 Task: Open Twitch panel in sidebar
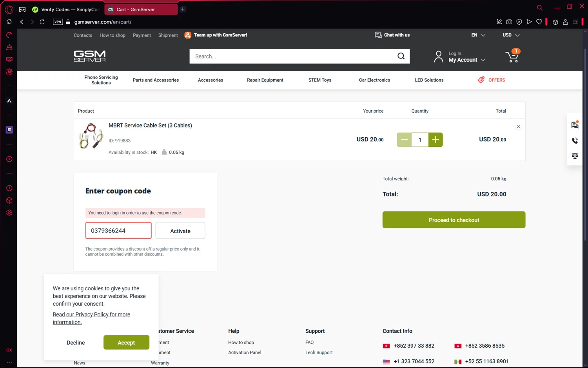[9, 130]
